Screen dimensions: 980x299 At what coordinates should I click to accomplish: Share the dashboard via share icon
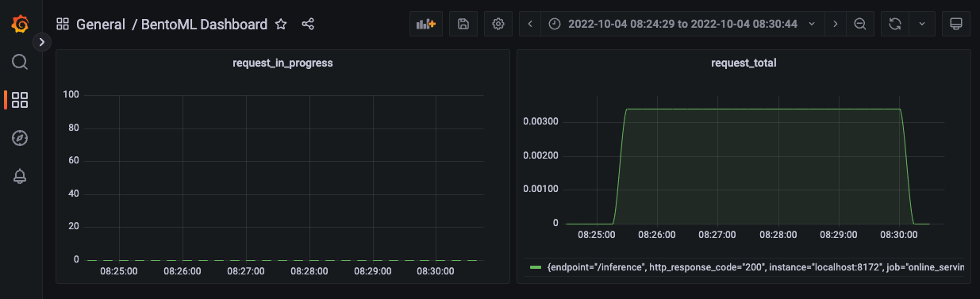308,25
